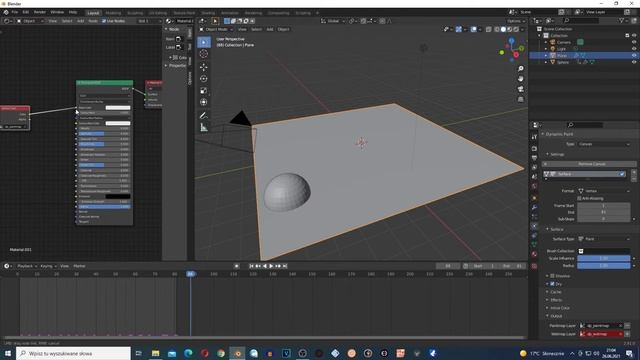
Task: Toggle the Use Nodes checkbox
Action: pyautogui.click(x=104, y=21)
